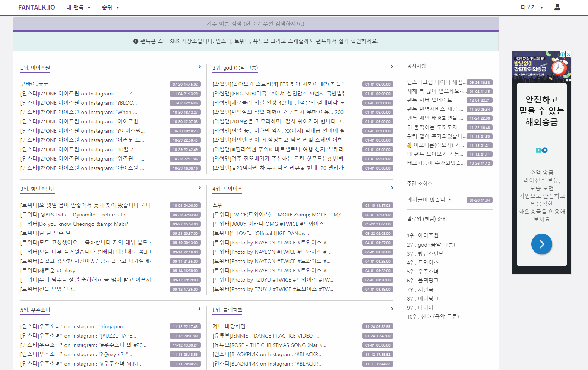This screenshot has height=370, width=588.
Task: Open the 팬톡 서버 업데이트 notice
Action: pos(429,100)
